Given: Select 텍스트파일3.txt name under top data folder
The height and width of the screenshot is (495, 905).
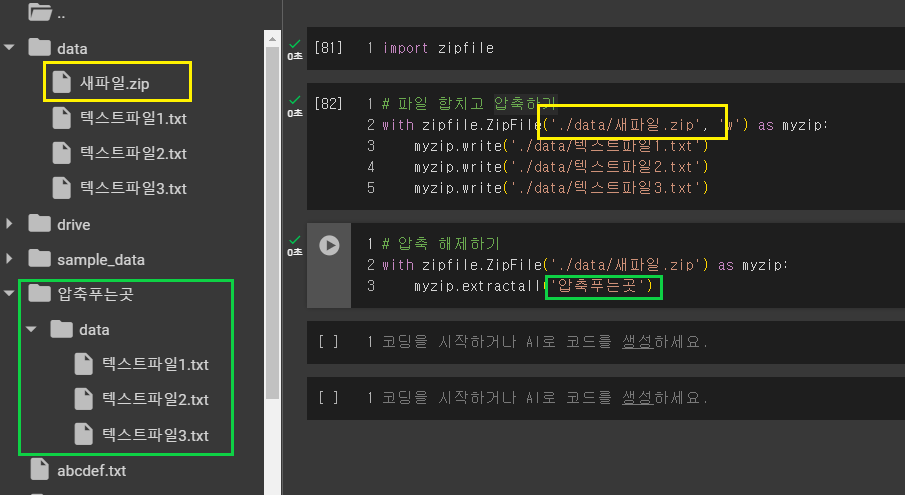Looking at the screenshot, I should 133,189.
